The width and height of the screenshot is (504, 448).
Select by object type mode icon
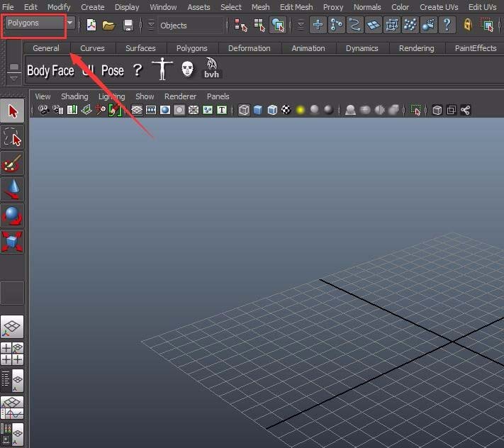(x=259, y=25)
